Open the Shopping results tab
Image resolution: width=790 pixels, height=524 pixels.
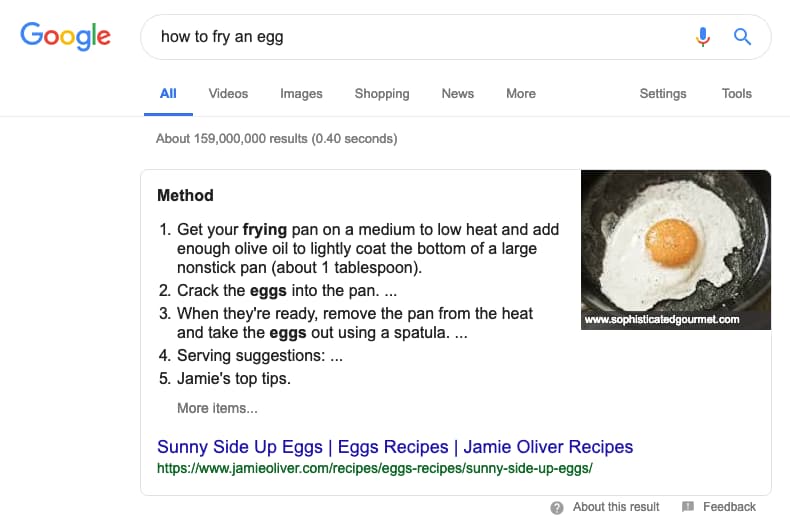382,94
